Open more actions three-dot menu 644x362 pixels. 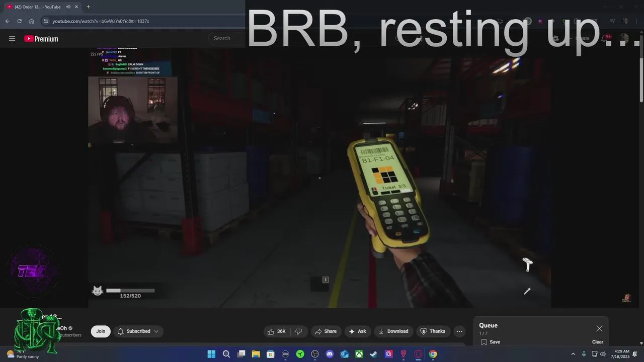(459, 331)
